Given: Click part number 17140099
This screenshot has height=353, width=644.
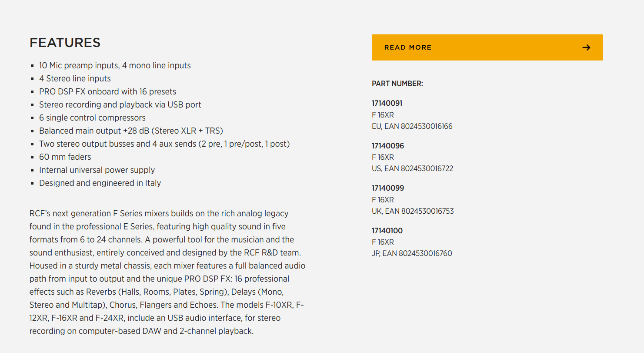Looking at the screenshot, I should click(x=387, y=188).
